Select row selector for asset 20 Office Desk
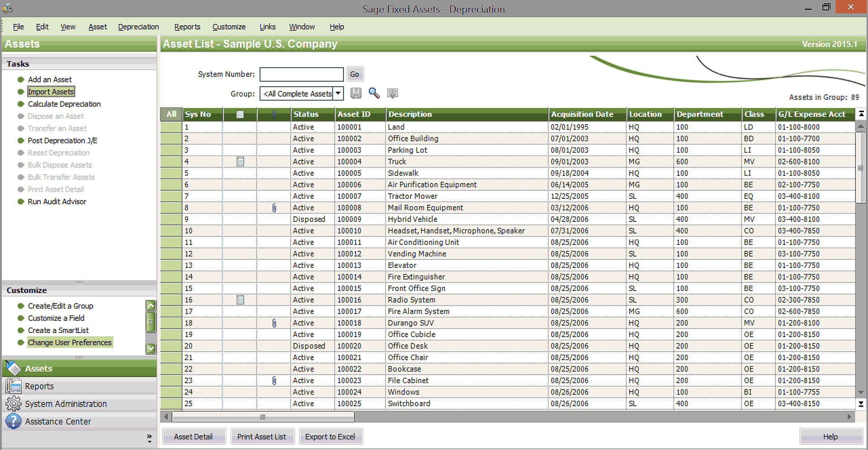The height and width of the screenshot is (450, 868). (x=171, y=346)
